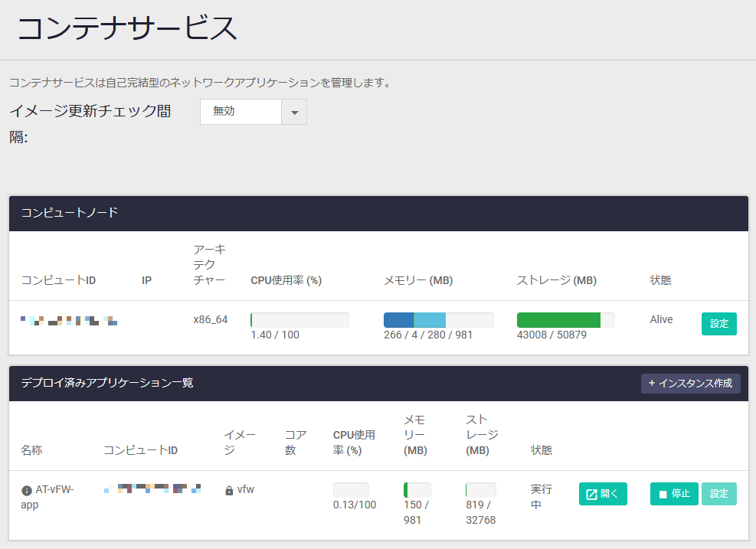Screen dimensions: 756x549
Task: Click the + インスタンス作成 button
Action: [690, 383]
